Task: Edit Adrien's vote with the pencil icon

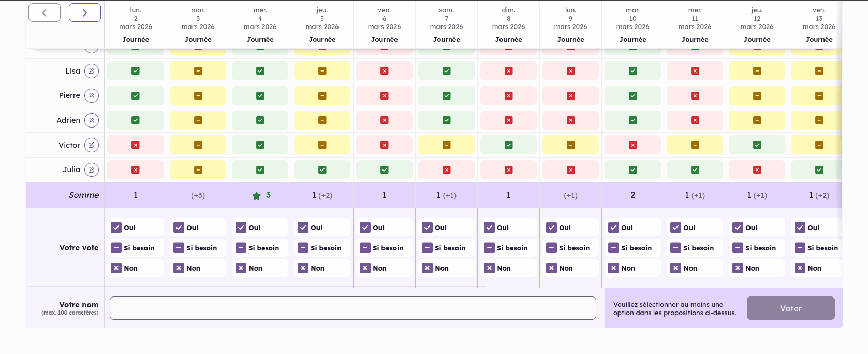Action: (92, 120)
